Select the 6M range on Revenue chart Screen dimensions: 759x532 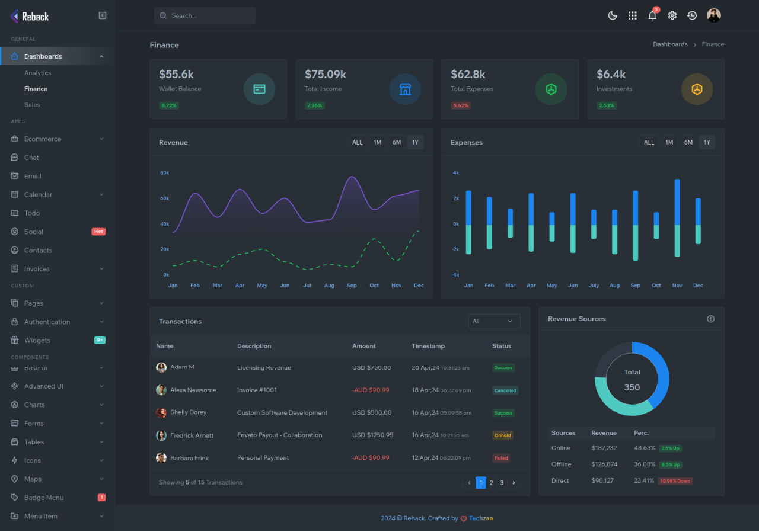(x=397, y=142)
